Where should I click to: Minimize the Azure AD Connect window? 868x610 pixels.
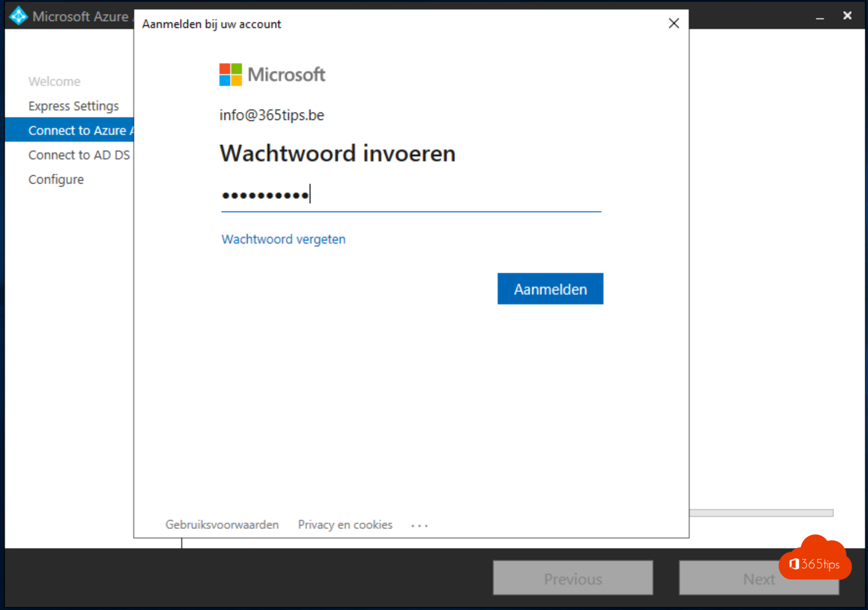tap(820, 17)
